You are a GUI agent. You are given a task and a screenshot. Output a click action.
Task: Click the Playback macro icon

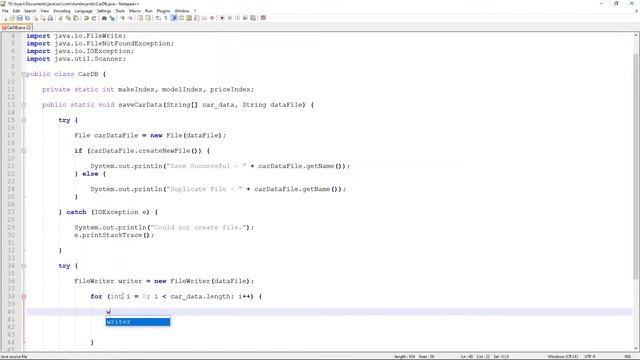tap(238, 18)
